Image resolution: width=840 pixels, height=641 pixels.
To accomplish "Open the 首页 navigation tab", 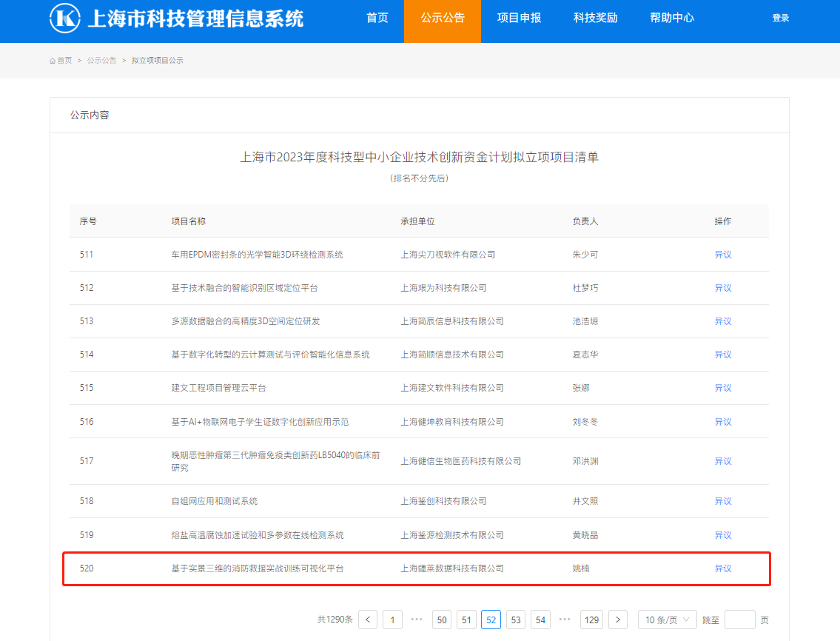I will click(377, 19).
